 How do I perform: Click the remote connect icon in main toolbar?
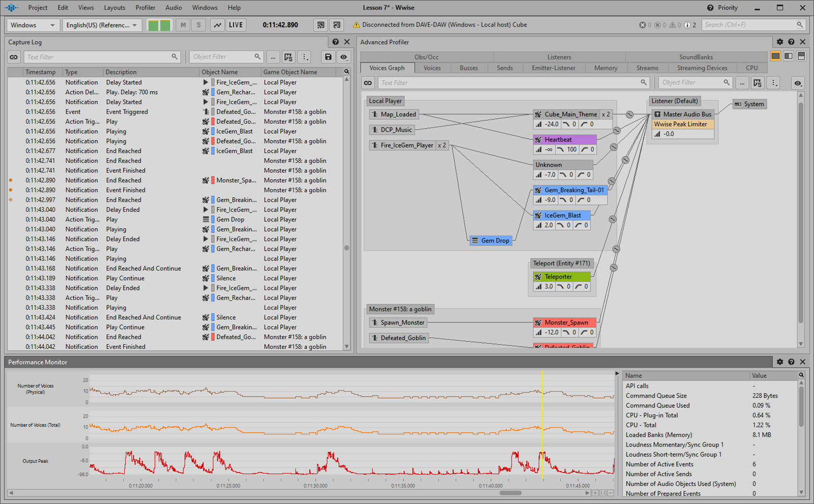pyautogui.click(x=321, y=25)
